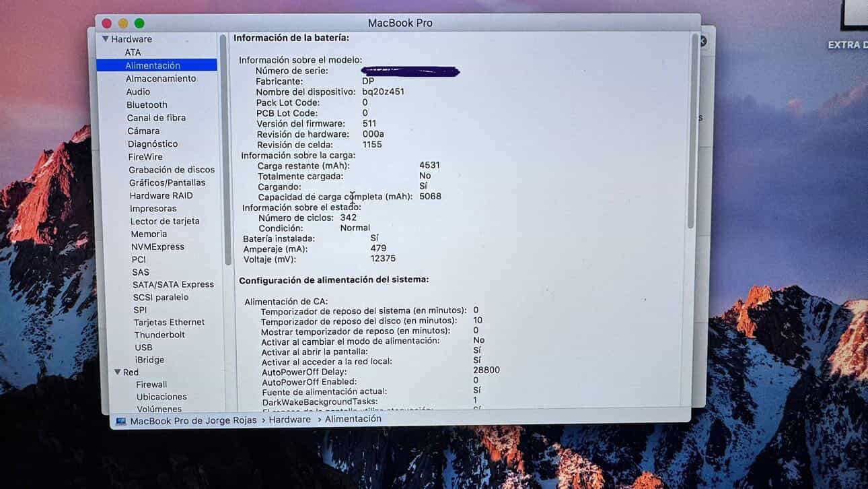The height and width of the screenshot is (489, 868).
Task: Select Canal de fibra item
Action: (156, 117)
